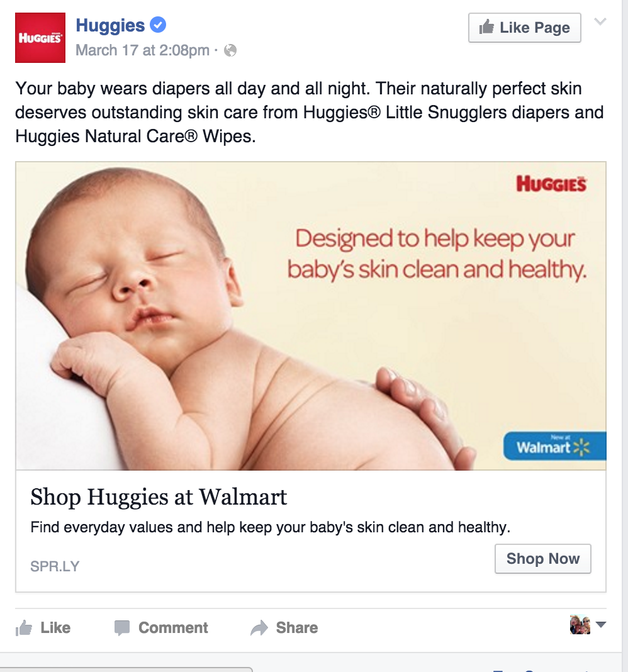Open the March 17 at 2:08pm timestamp
The height and width of the screenshot is (672, 628).
pyautogui.click(x=142, y=50)
